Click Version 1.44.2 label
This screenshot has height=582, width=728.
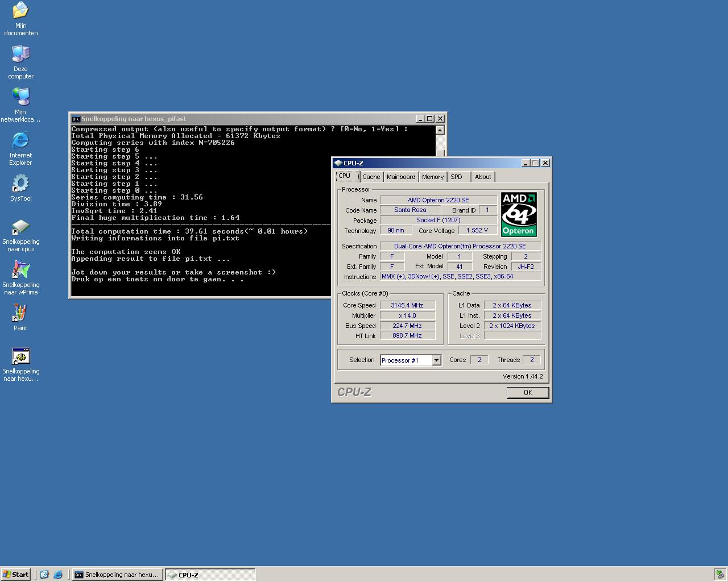point(523,376)
